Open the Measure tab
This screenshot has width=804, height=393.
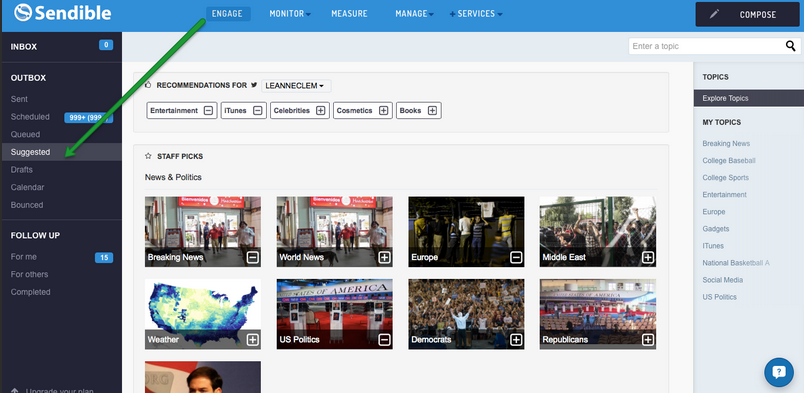click(x=349, y=14)
